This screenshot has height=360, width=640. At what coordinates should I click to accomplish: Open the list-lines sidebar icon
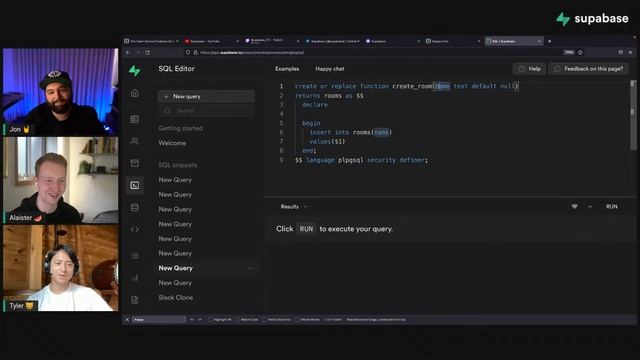point(135,256)
